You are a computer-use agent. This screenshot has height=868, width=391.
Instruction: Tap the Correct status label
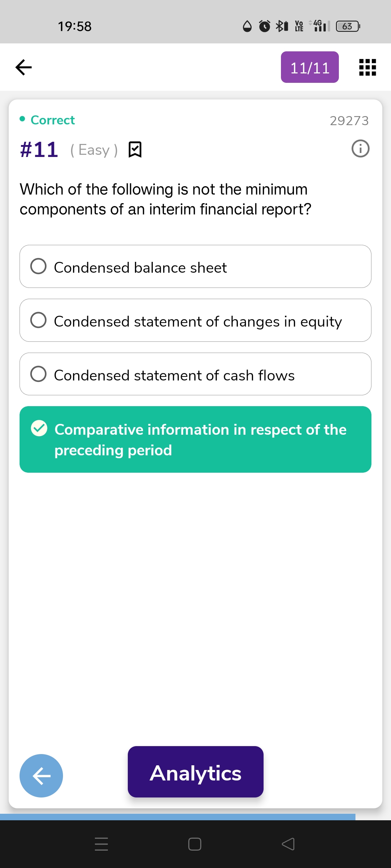52,120
